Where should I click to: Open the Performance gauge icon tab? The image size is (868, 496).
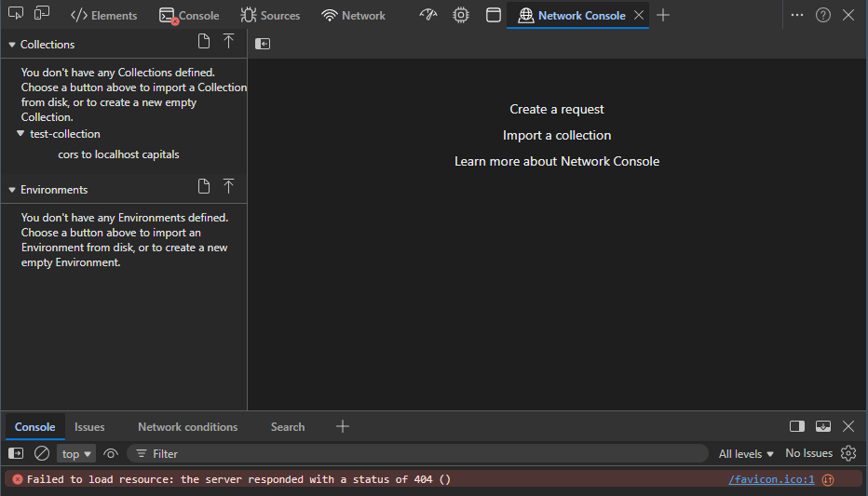point(427,15)
